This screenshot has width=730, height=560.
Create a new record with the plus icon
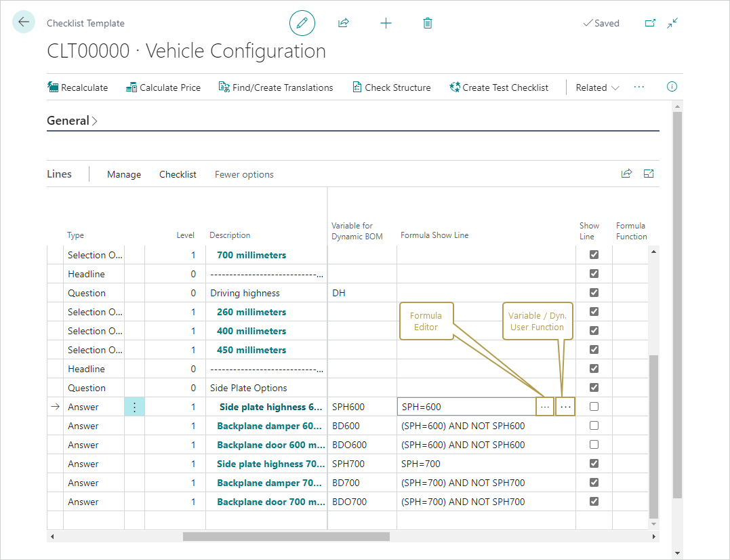386,22
